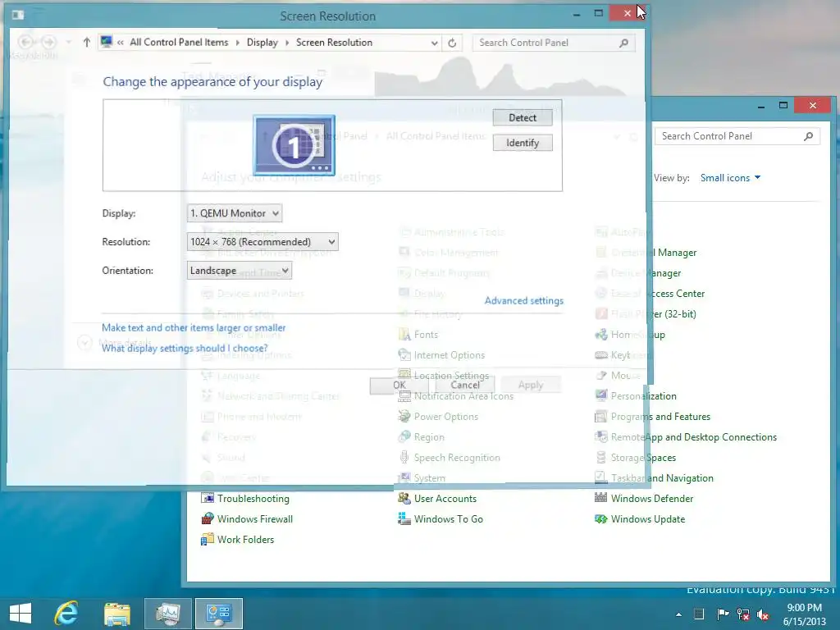Expand the chevron after Display breadcrumb
The width and height of the screenshot is (840, 630).
click(x=287, y=43)
